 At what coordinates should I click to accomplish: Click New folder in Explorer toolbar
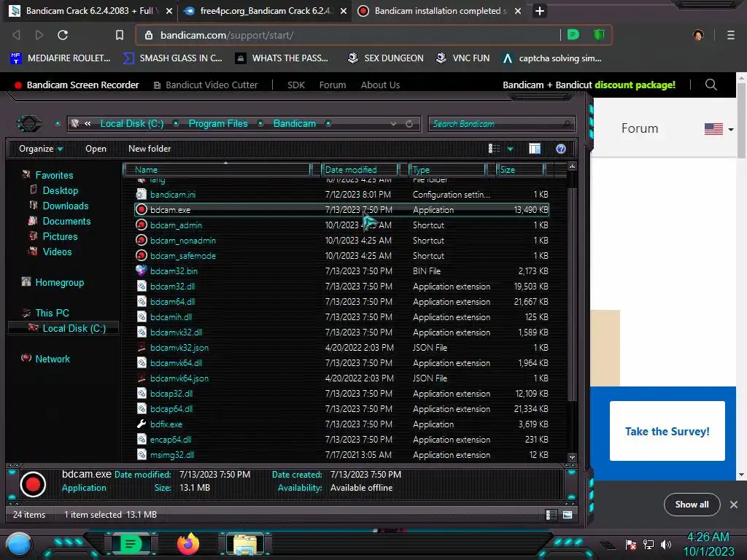150,149
